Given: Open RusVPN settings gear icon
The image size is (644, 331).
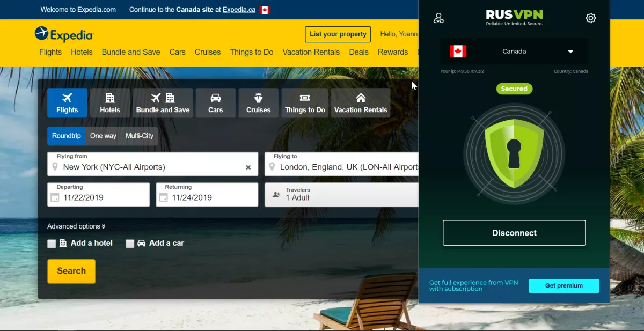Looking at the screenshot, I should click(x=590, y=18).
